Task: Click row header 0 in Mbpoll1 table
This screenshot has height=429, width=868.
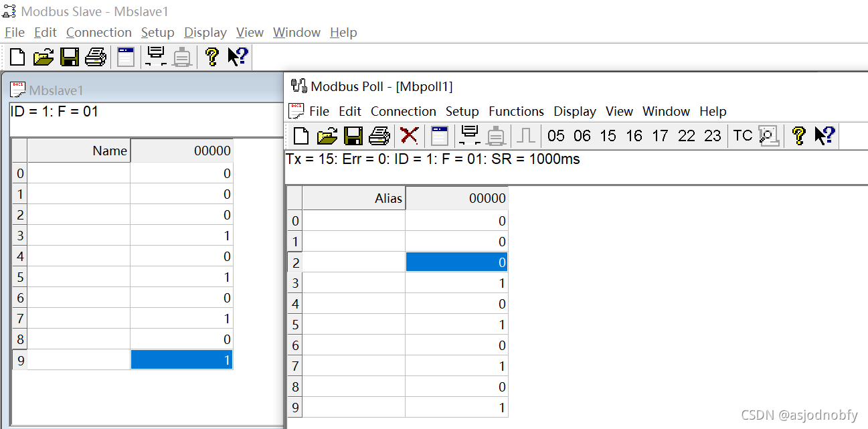Action: [x=295, y=221]
